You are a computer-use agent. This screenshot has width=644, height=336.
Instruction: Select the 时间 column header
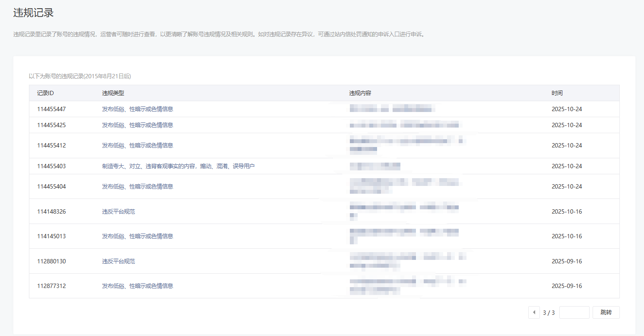(557, 93)
